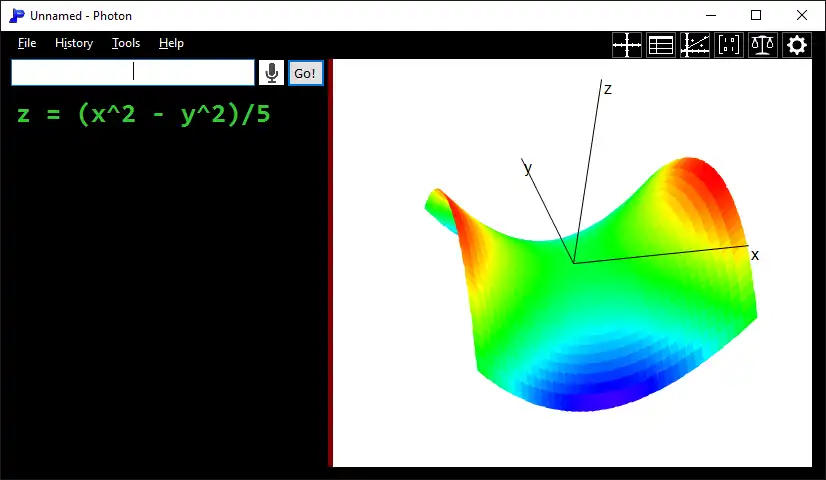Click the microphone voice input icon

(x=271, y=73)
